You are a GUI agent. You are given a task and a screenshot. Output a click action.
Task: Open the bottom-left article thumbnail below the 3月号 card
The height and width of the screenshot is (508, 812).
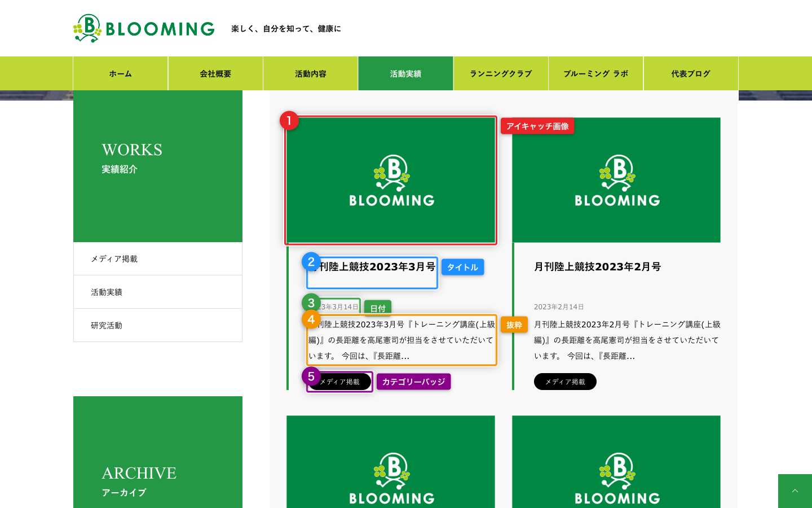[391, 462]
